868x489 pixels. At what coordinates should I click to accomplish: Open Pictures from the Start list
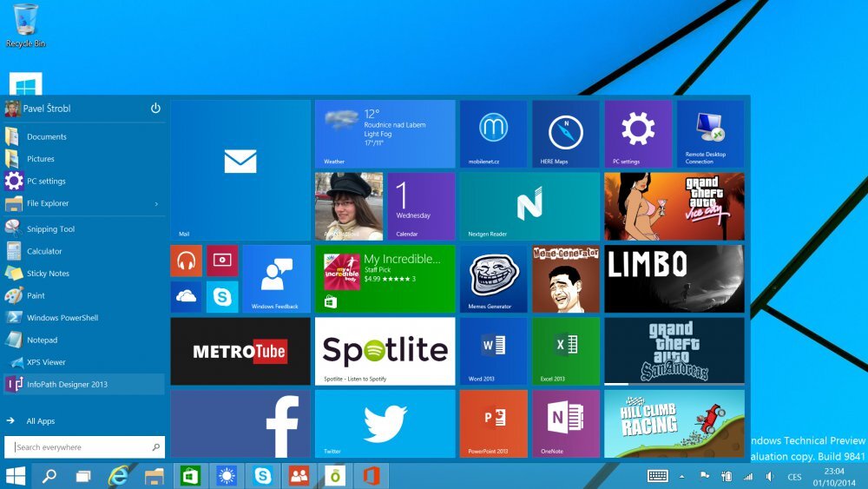[84, 158]
